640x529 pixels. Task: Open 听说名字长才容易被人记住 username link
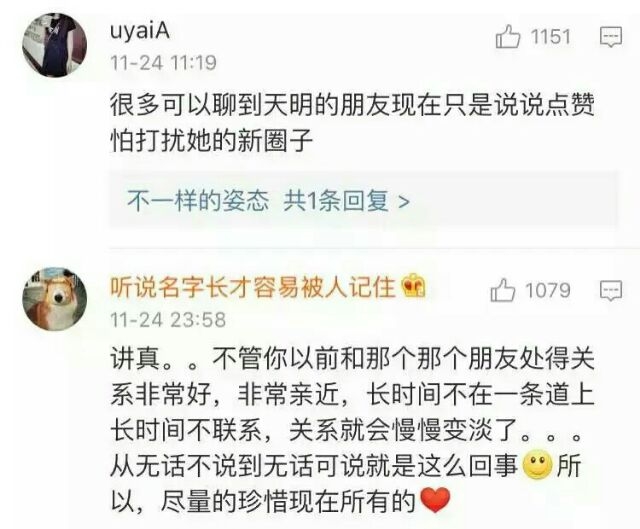point(253,287)
